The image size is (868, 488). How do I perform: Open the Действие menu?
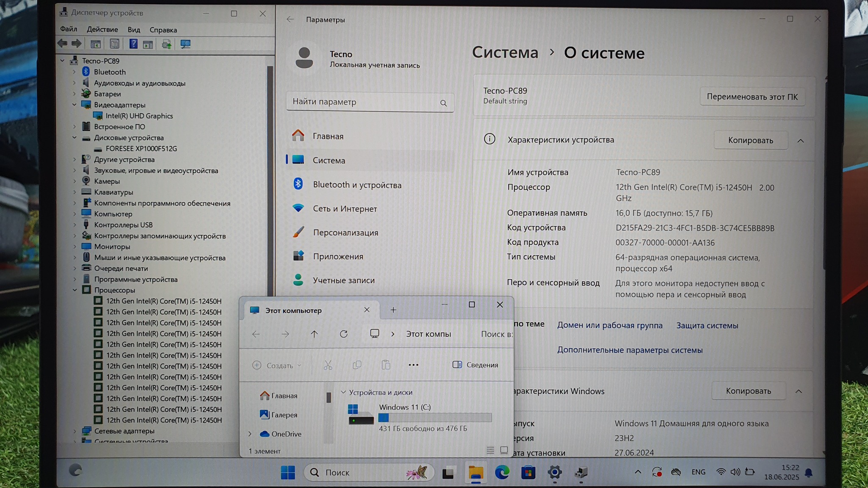(x=102, y=30)
